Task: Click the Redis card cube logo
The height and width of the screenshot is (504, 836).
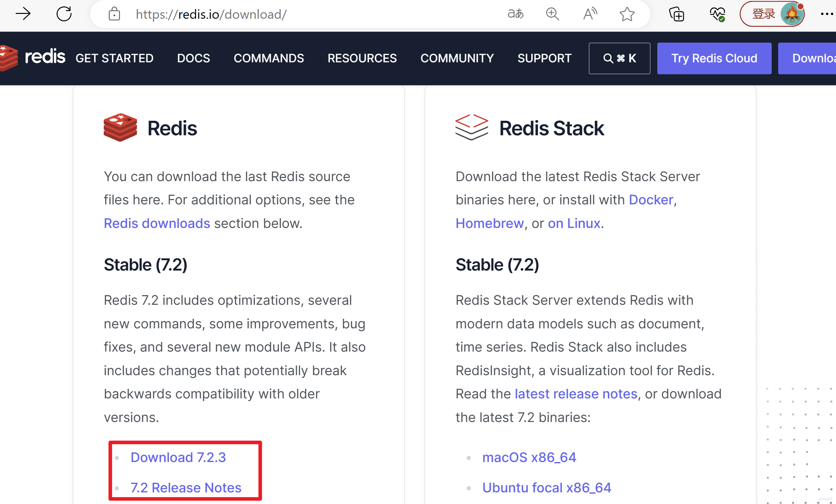Action: [x=121, y=128]
